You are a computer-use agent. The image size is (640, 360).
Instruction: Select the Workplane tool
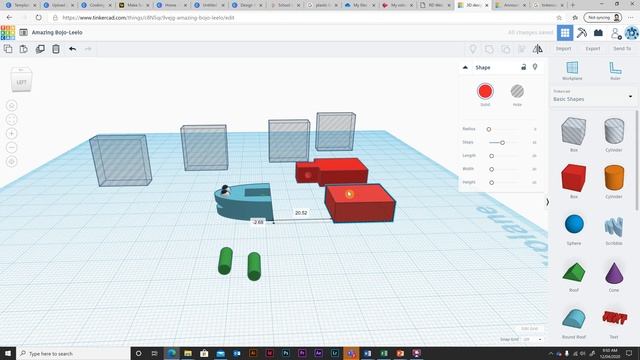[572, 70]
